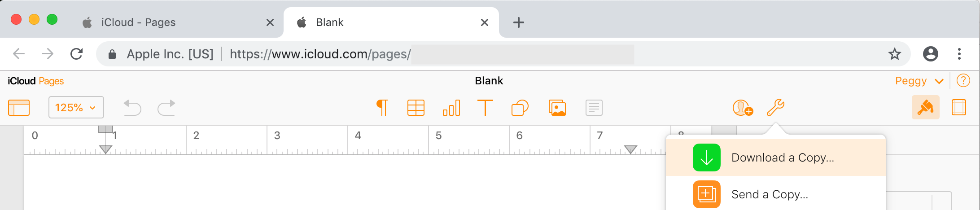Toggle the Document setup sidebar

click(x=958, y=108)
